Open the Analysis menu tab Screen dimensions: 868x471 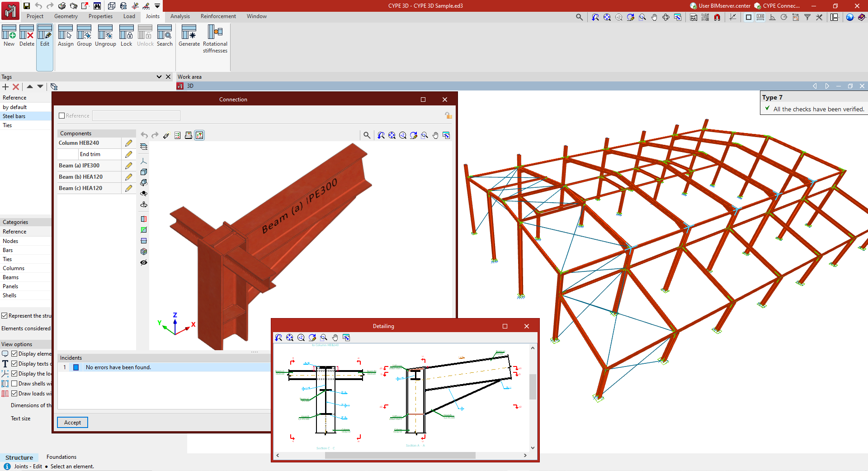[x=180, y=16]
